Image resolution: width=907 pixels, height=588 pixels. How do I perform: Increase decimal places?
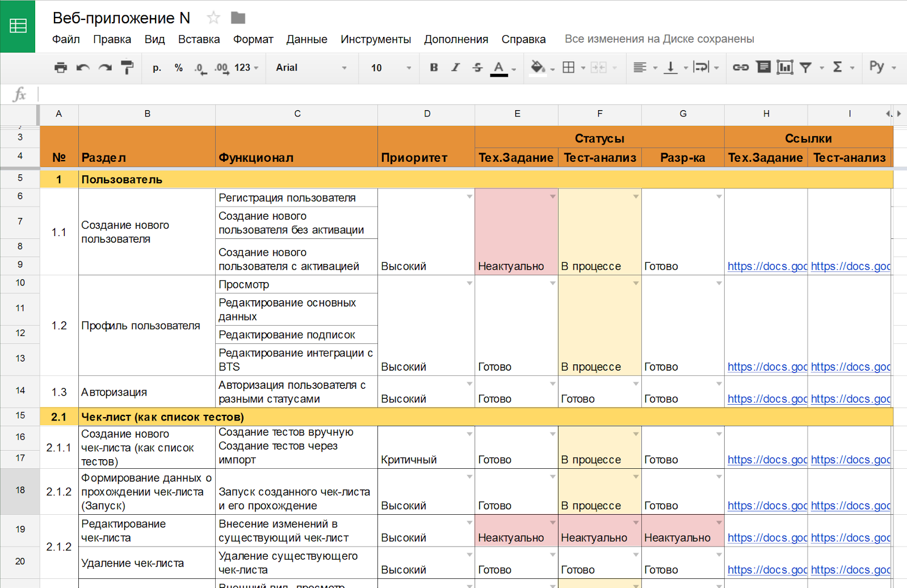tap(221, 68)
